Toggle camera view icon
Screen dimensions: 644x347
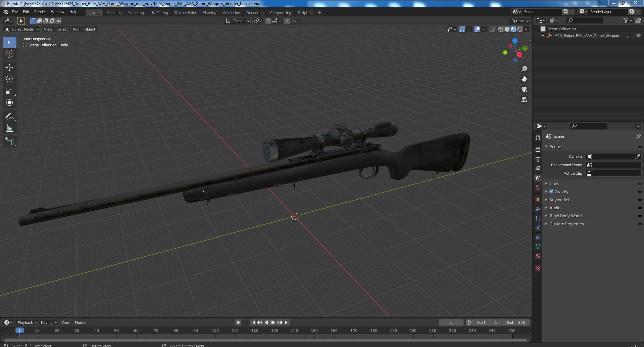pyautogui.click(x=524, y=89)
